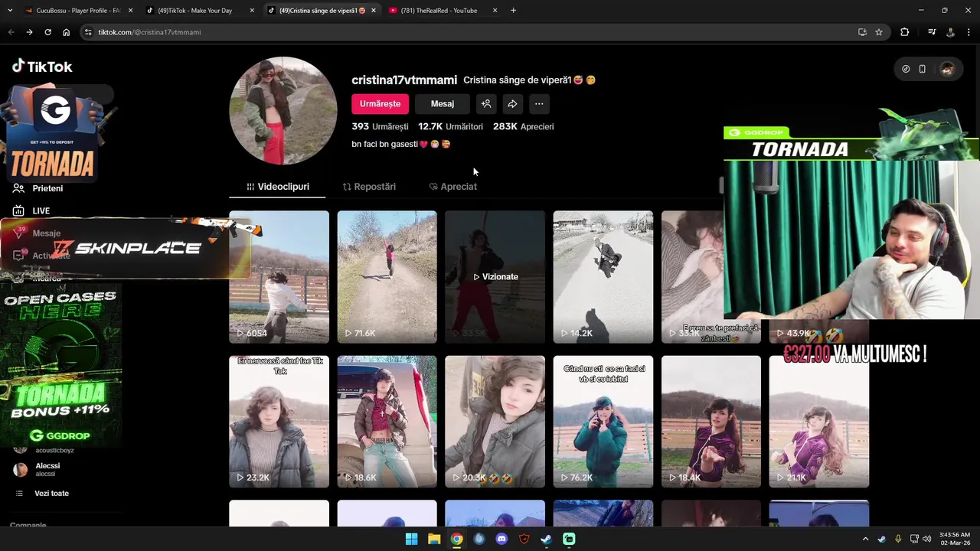Screen dimensions: 980x551
Task: Click the install app icon in address bar
Action: [x=862, y=32]
